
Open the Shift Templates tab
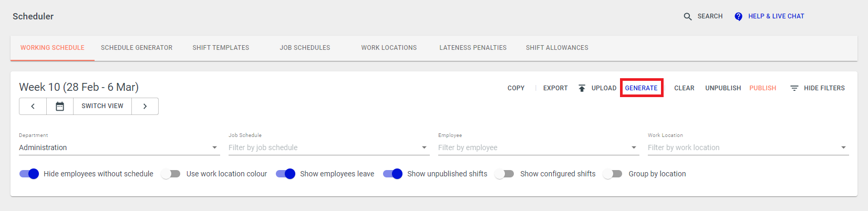pyautogui.click(x=221, y=48)
